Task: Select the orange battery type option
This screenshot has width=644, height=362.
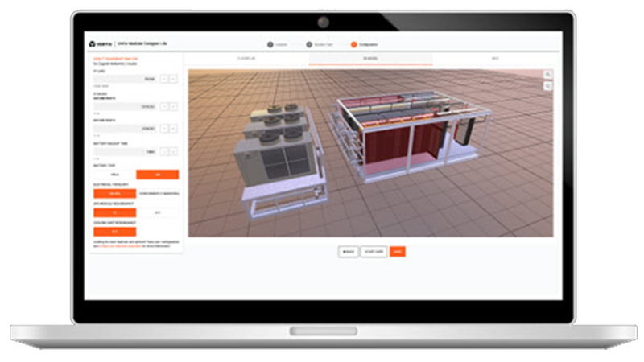Action: click(x=158, y=174)
